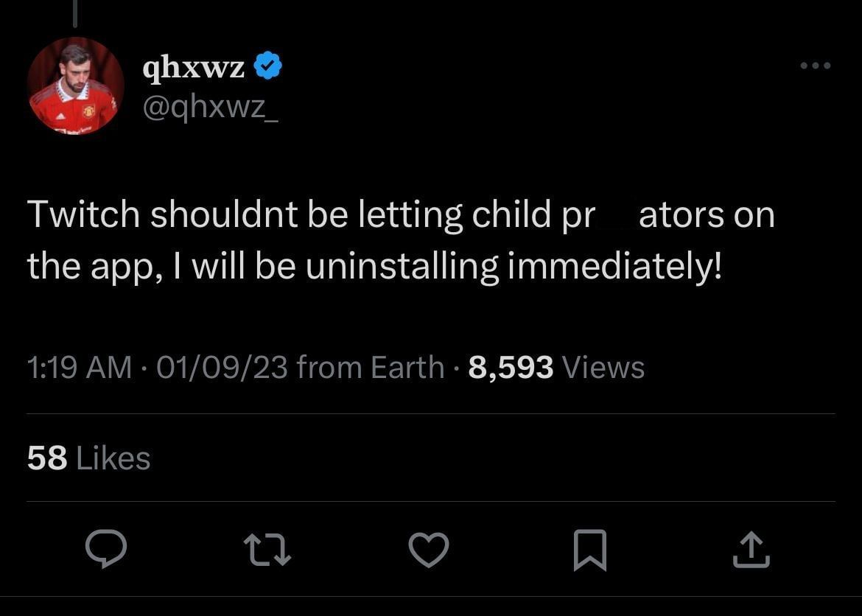Open the @qhxwz_ handle link
The image size is (862, 616).
point(211,109)
